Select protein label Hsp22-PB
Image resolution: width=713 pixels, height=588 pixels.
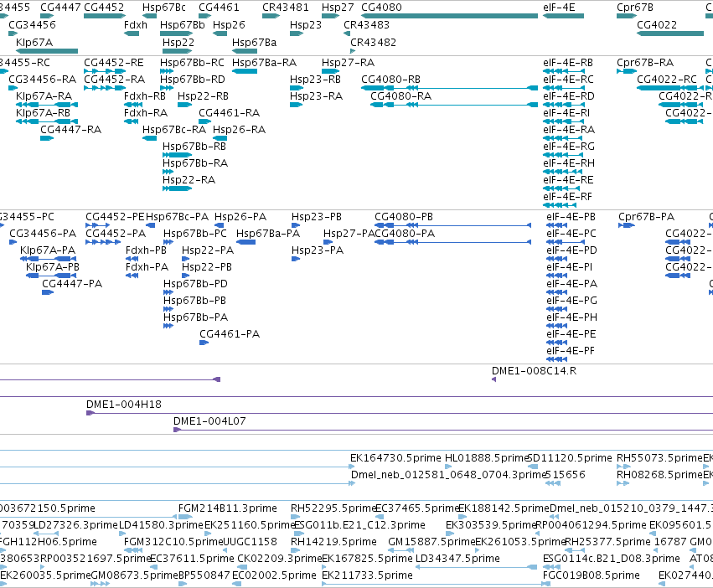tap(207, 267)
